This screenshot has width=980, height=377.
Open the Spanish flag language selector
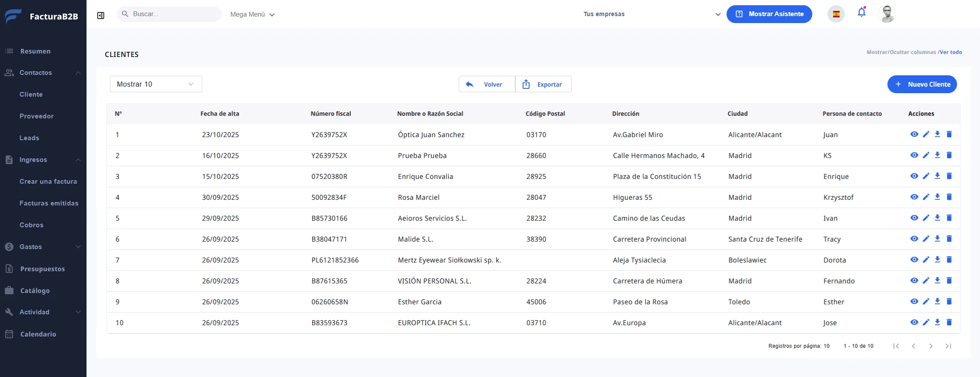[x=836, y=14]
